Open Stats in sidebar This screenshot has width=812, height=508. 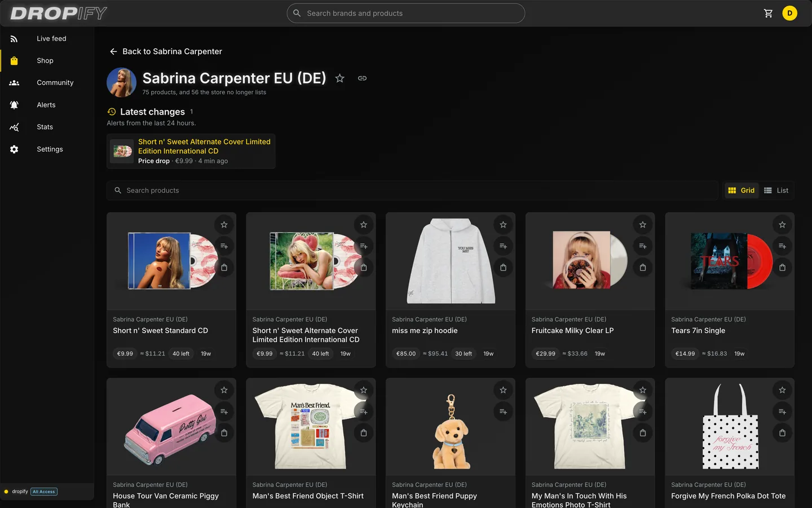coord(47,127)
